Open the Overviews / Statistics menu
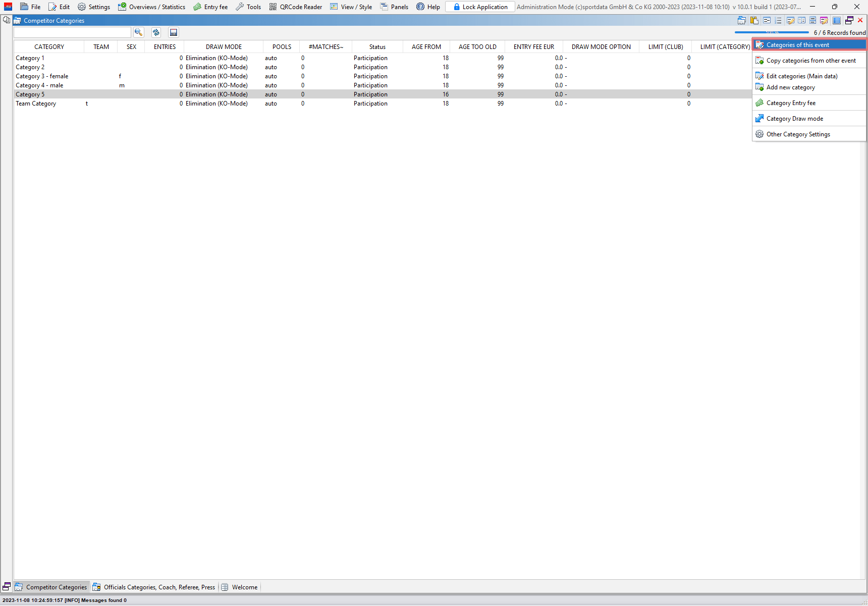Viewport: 868px width, 606px height. point(151,7)
